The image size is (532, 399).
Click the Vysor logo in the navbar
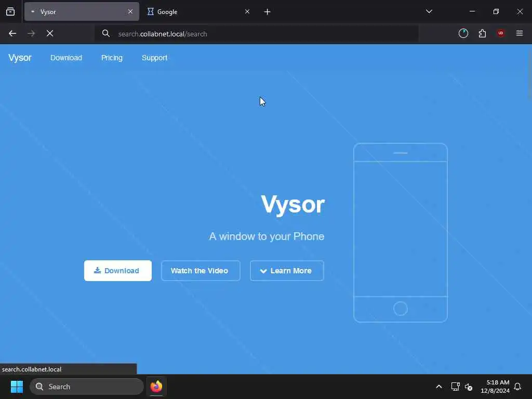point(20,58)
